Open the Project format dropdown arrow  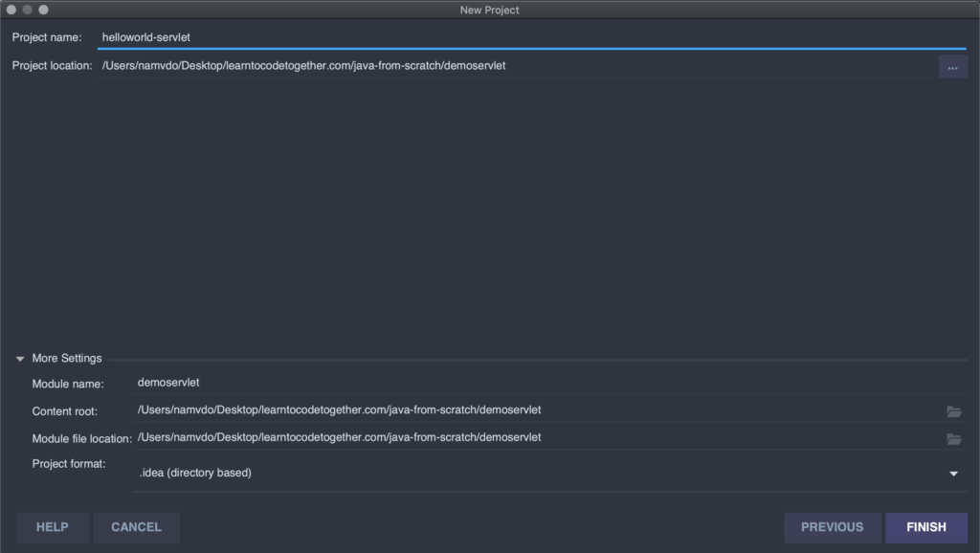coord(954,474)
